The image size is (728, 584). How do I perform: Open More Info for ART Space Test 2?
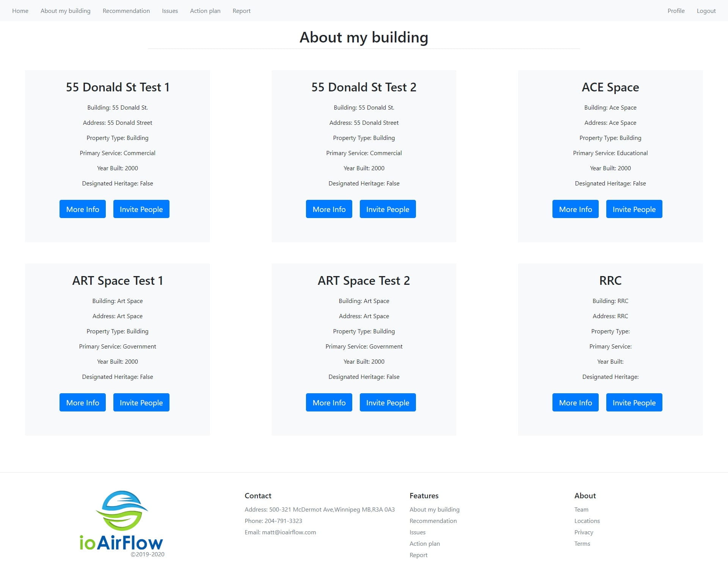pos(329,402)
